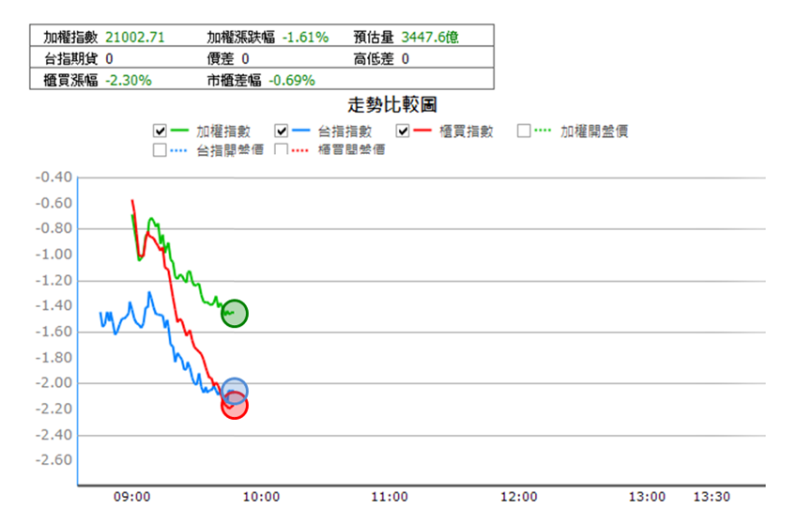Click the 台指開盤價 legend label

230,150
